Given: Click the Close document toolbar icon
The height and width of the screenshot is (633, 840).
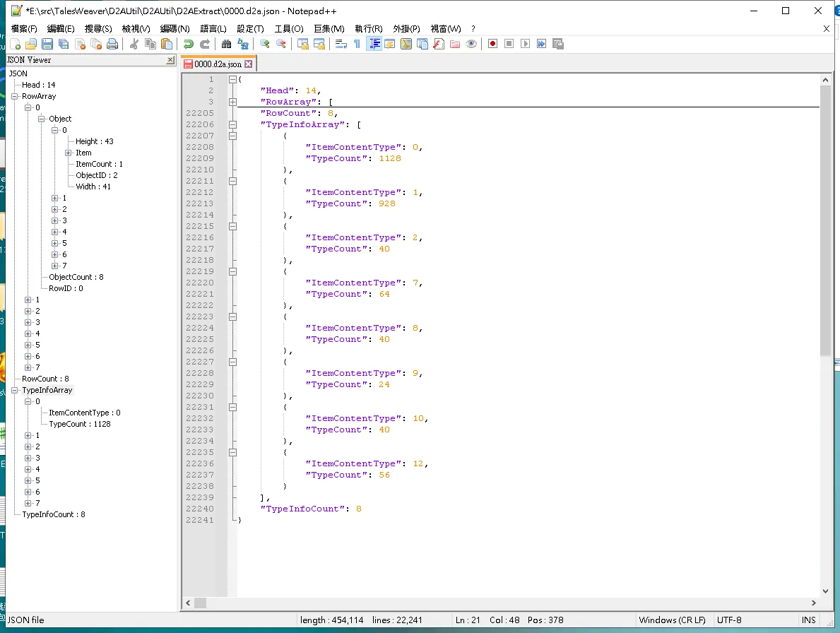Looking at the screenshot, I should [x=81, y=44].
